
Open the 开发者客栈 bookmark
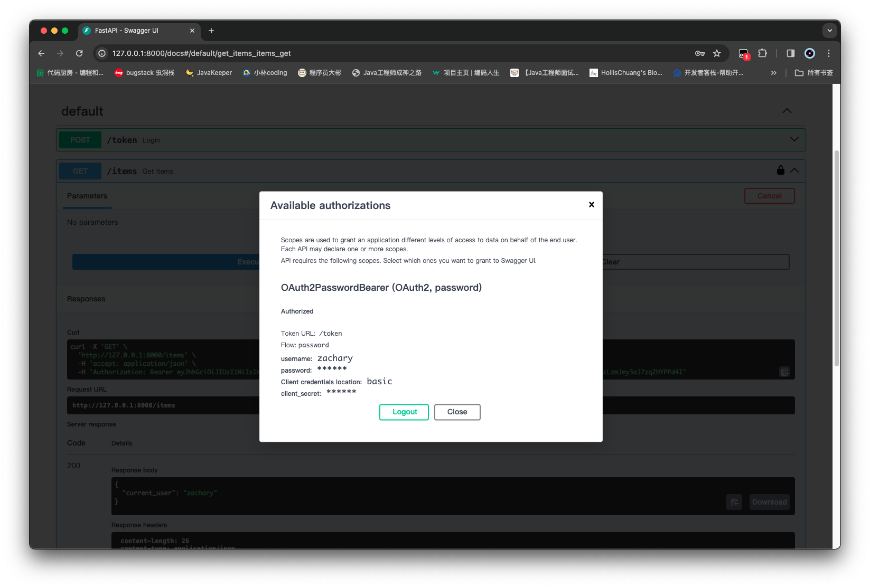pyautogui.click(x=708, y=73)
